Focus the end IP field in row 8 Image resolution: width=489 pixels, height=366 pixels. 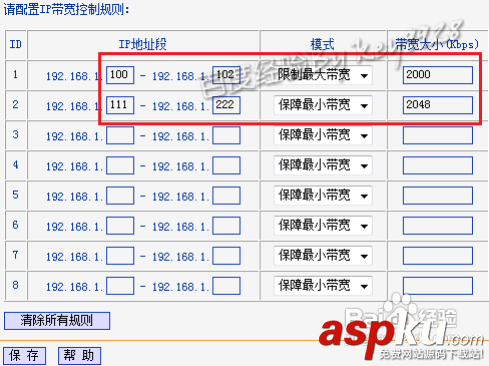[x=226, y=286]
